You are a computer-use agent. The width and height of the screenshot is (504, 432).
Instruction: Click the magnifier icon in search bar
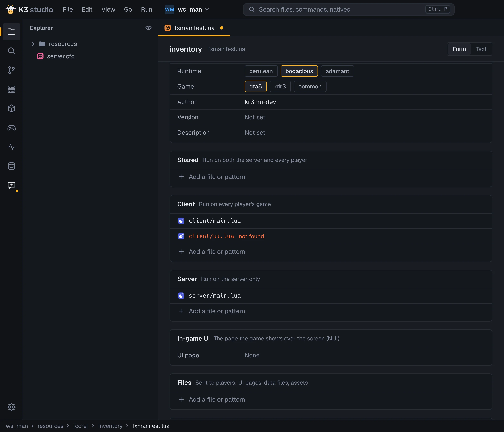(252, 9)
